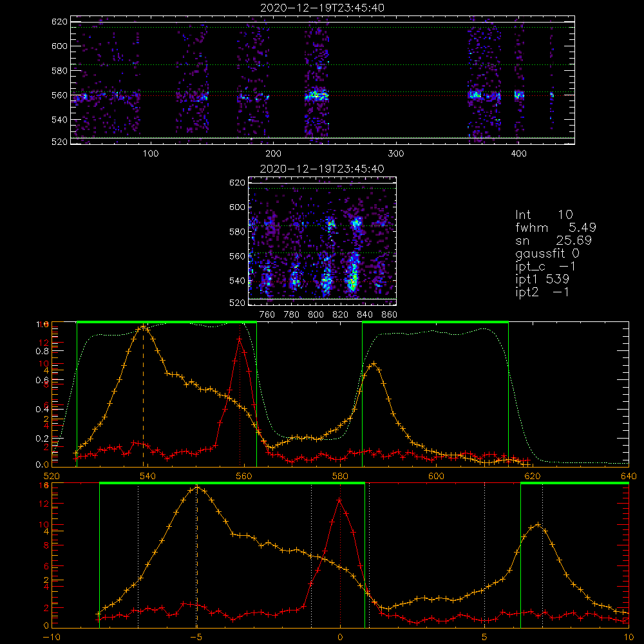
Task: Click the red curve peak near 559 in upper plot
Action: 239,339
